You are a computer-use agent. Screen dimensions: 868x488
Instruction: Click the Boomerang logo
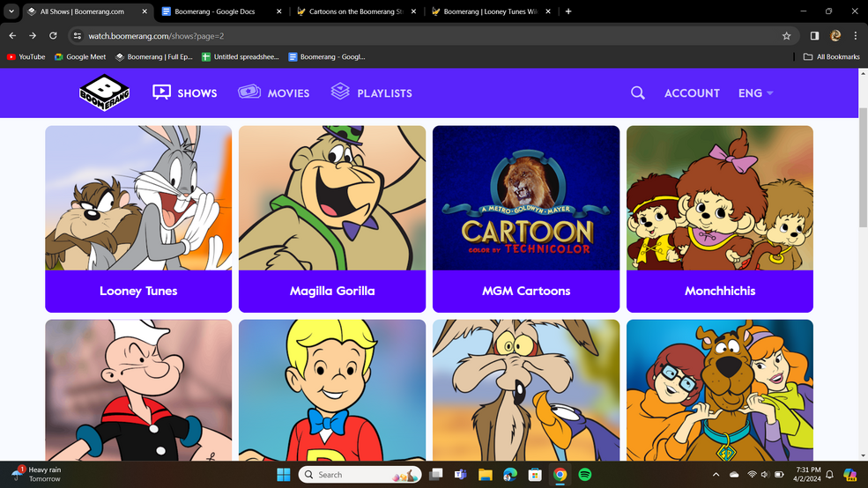[105, 92]
